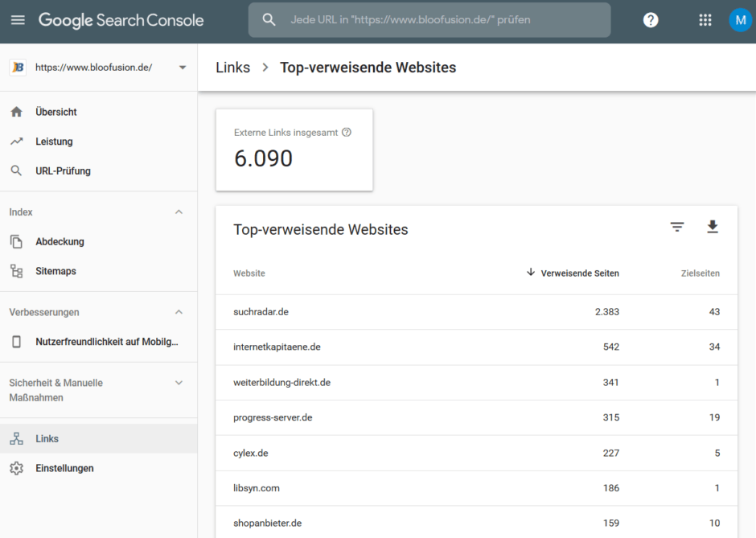Viewport: 756px width, 538px height.
Task: Sort by Verweisende Seiten column
Action: pyautogui.click(x=580, y=273)
